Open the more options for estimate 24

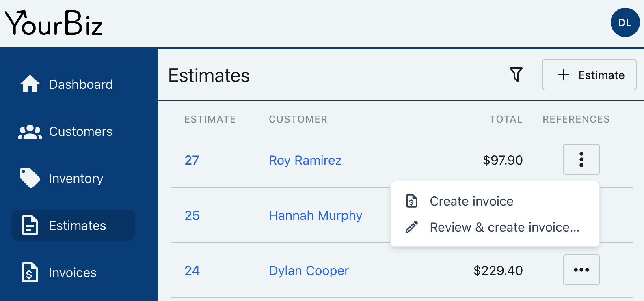(581, 270)
